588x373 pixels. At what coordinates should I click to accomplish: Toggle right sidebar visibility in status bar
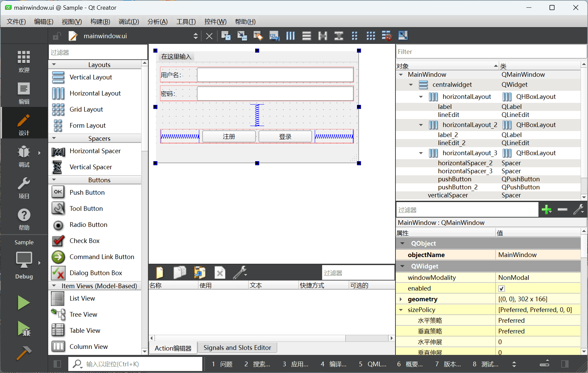click(565, 364)
